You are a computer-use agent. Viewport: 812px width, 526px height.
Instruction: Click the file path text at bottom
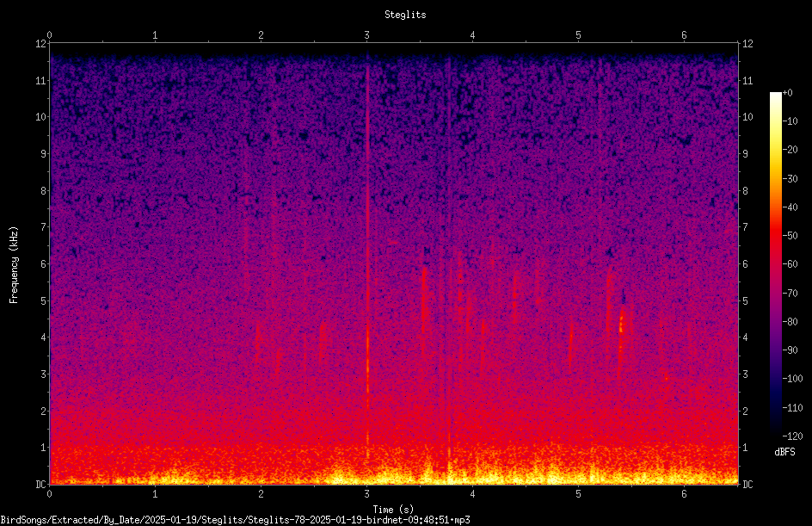coord(235,520)
